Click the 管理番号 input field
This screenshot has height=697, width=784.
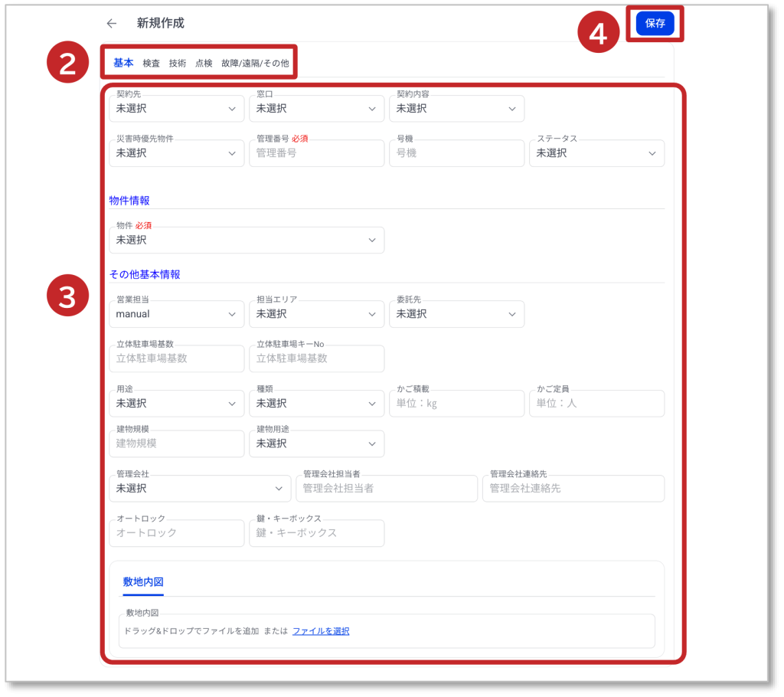(x=316, y=153)
